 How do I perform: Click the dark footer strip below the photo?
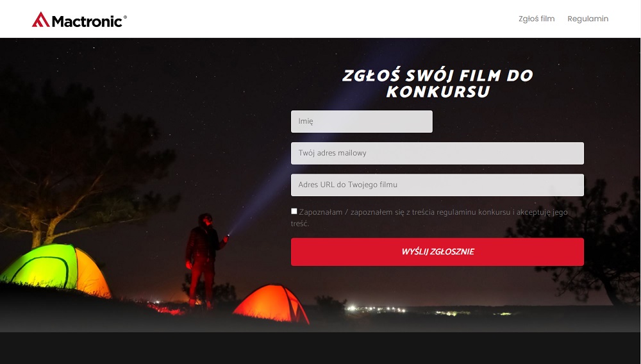[320, 348]
